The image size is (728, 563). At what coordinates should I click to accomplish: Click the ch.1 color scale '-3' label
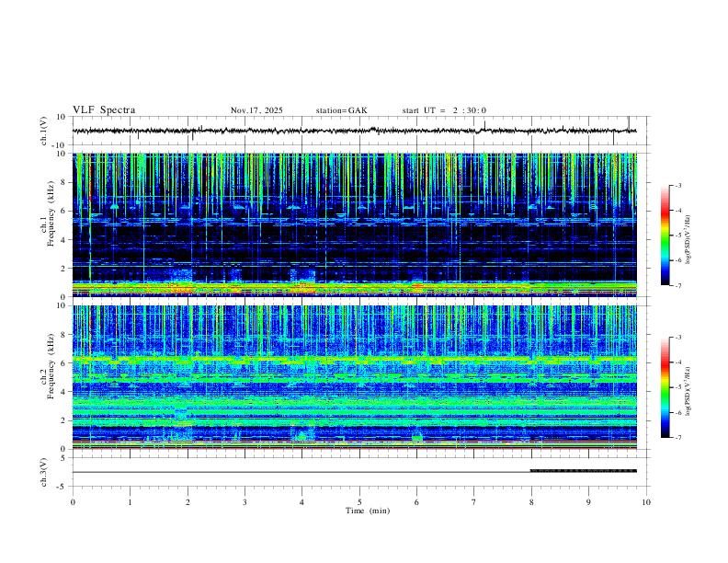tap(677, 185)
